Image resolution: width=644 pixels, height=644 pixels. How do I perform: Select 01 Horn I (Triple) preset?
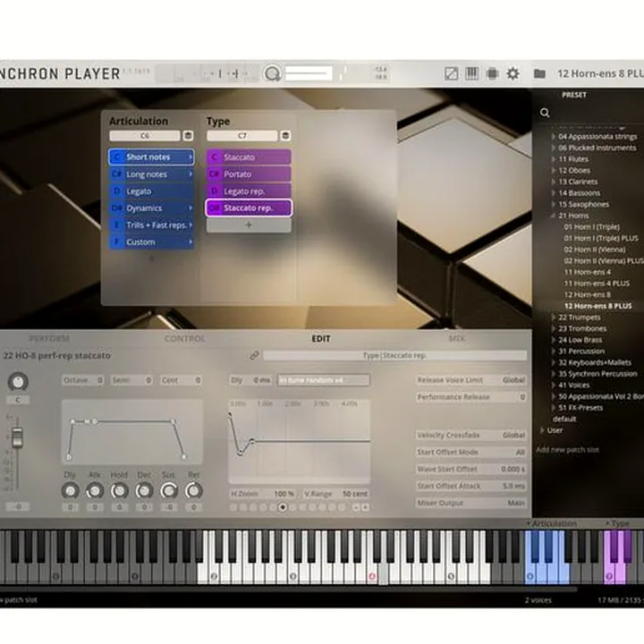591,226
